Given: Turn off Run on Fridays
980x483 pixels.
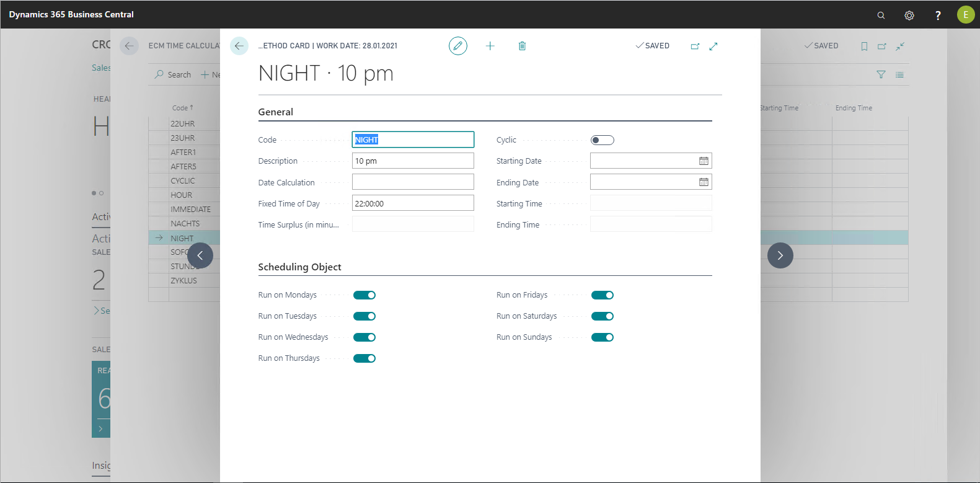Looking at the screenshot, I should [x=602, y=295].
